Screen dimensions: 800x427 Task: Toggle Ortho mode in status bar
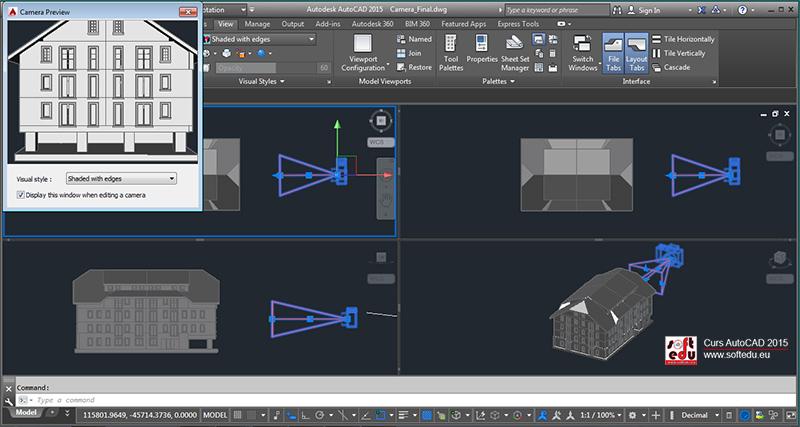point(305,415)
